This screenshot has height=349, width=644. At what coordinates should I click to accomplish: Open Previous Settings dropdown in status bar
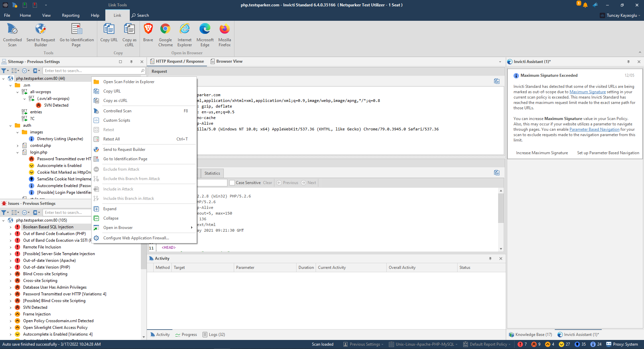(x=363, y=344)
